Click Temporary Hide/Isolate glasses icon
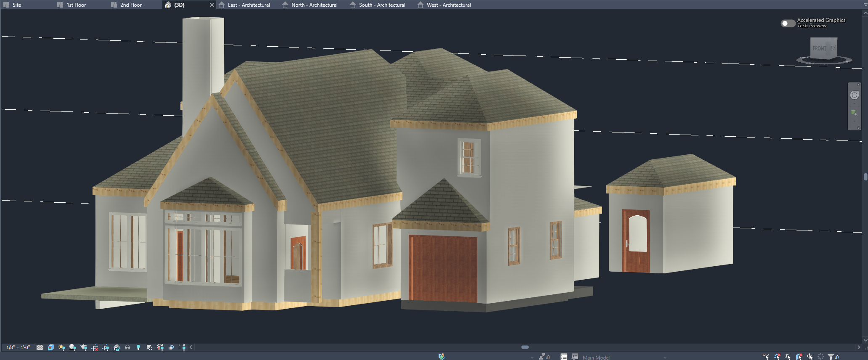The height and width of the screenshot is (360, 868). [127, 347]
